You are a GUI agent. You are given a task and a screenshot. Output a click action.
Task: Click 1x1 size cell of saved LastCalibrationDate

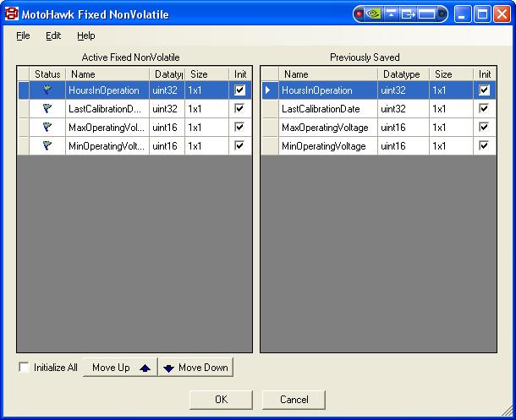[x=451, y=108]
